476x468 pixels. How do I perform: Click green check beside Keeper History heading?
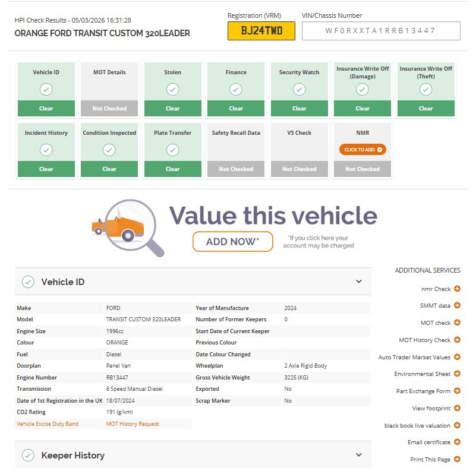[x=27, y=454]
